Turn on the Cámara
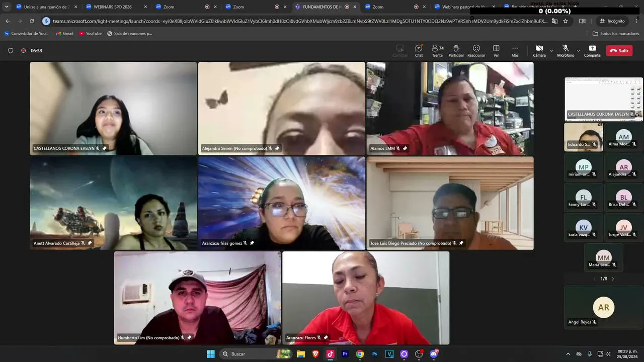Screen dimensions: 644x362 (x=539, y=50)
